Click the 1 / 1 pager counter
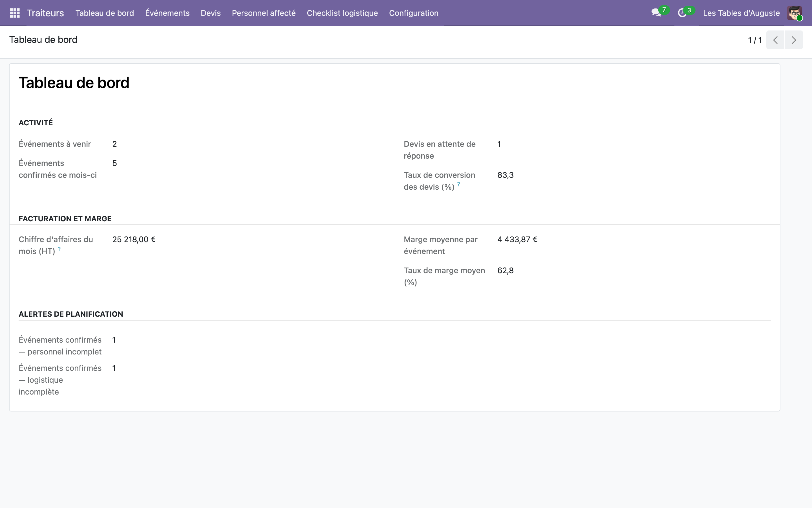The width and height of the screenshot is (812, 508). click(754, 40)
